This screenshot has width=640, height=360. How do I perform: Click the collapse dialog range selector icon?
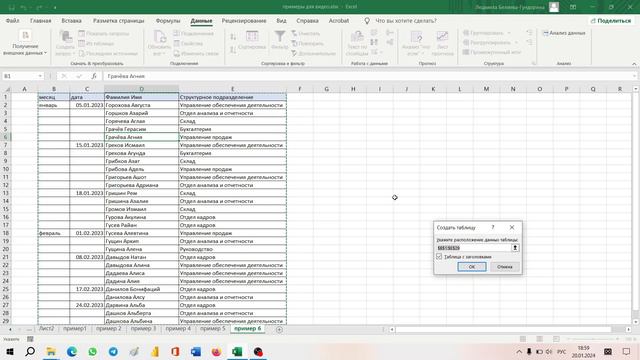(x=515, y=248)
